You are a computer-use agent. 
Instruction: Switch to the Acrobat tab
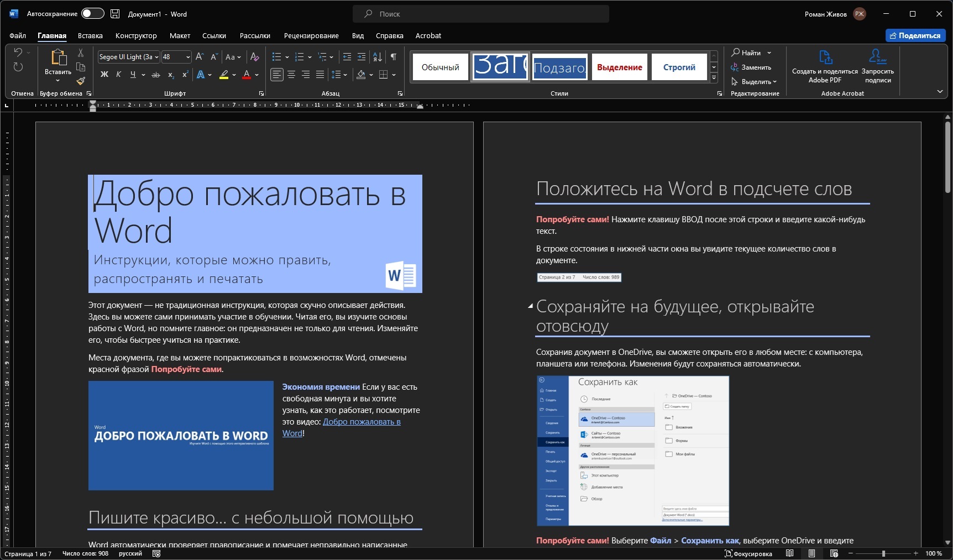(x=428, y=36)
